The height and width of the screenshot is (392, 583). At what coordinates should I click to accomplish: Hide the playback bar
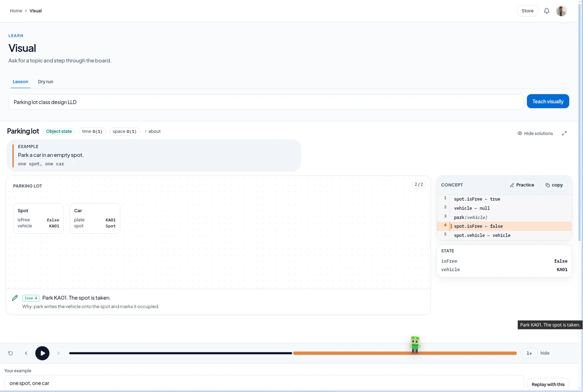pos(545,353)
